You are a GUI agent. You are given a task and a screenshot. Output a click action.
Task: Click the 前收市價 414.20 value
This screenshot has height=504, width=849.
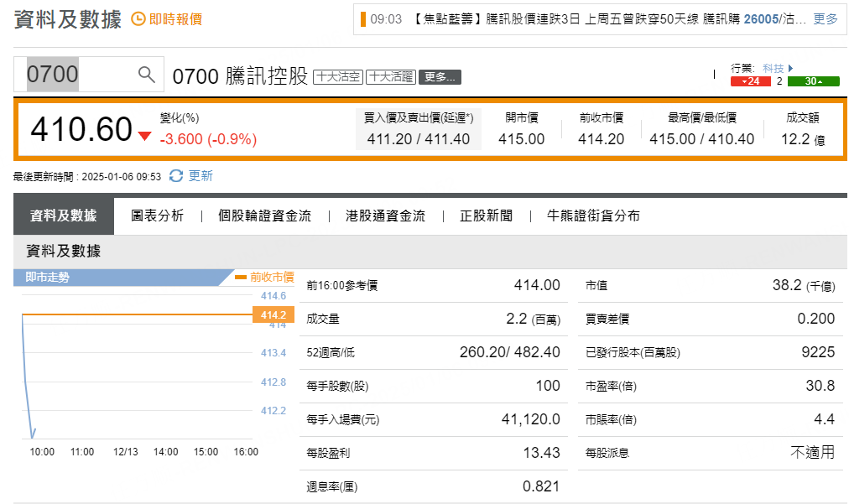click(601, 139)
